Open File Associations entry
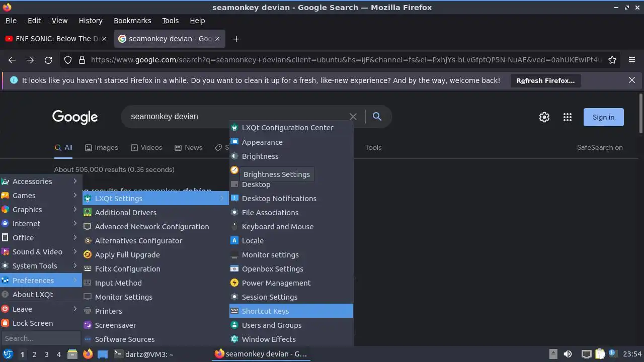Screen dimensions: 644x362 291,212
